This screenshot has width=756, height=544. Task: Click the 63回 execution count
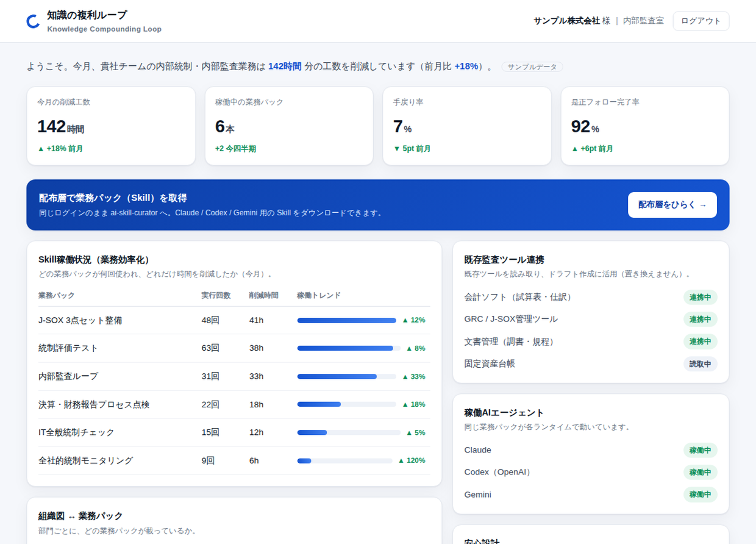click(x=210, y=348)
